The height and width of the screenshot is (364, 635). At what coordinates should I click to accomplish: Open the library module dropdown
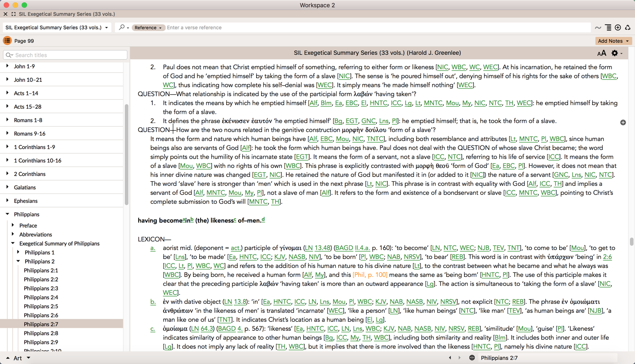point(57,28)
